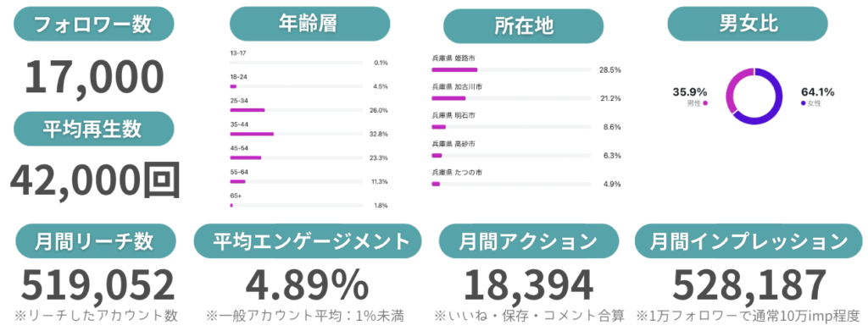Select the 25-34 age group bar
Screen dimensions: 868x331
click(x=296, y=110)
